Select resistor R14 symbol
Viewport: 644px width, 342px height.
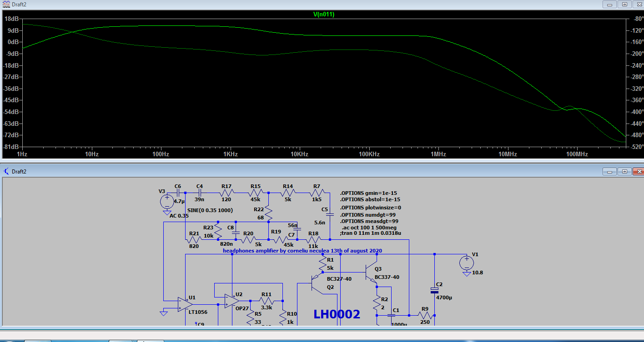click(x=288, y=193)
